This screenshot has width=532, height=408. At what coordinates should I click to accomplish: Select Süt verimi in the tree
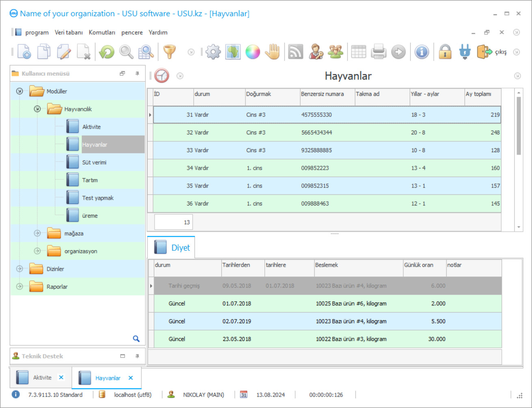(94, 162)
